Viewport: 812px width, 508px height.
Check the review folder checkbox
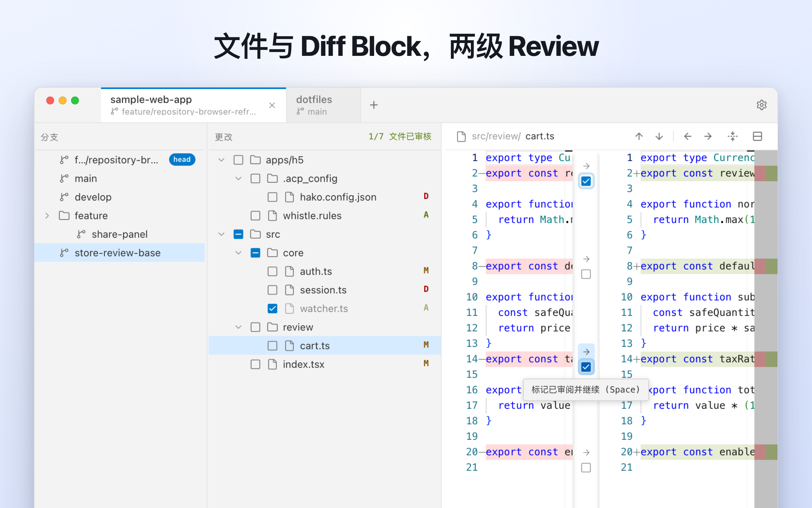tap(255, 327)
